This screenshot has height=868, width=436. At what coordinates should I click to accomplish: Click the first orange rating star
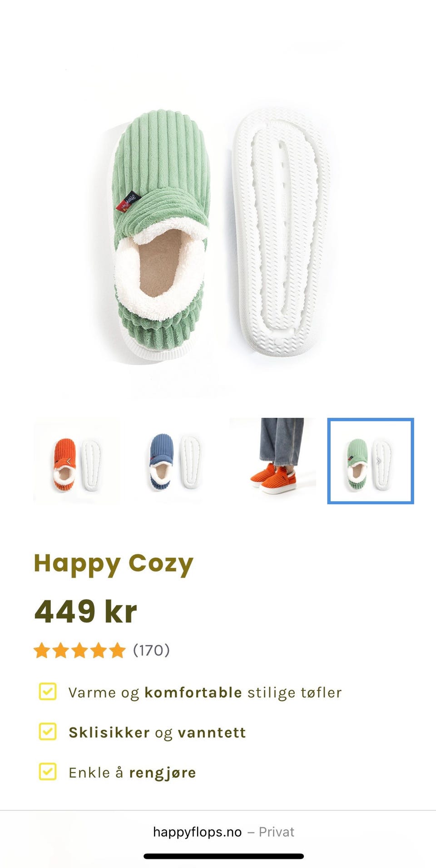pos(42,650)
